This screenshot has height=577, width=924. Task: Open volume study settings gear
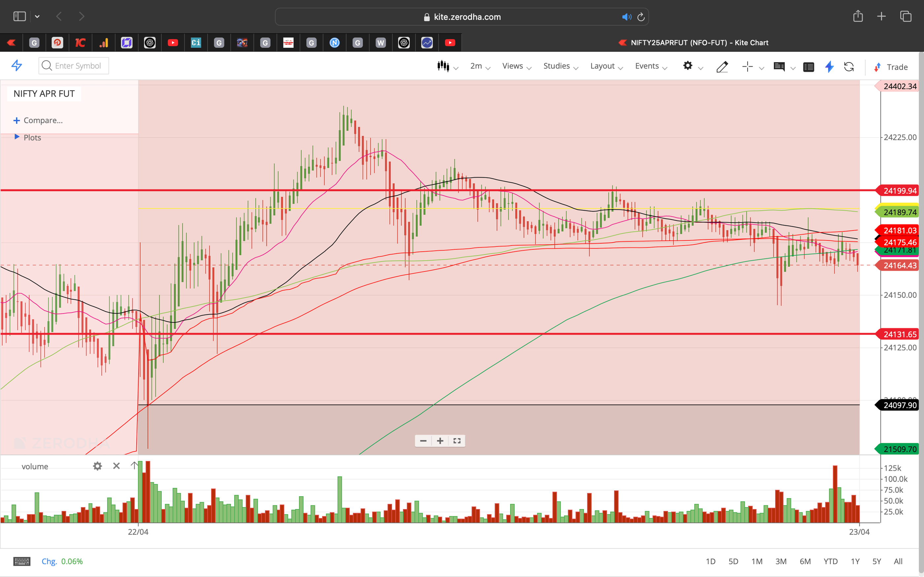[97, 466]
